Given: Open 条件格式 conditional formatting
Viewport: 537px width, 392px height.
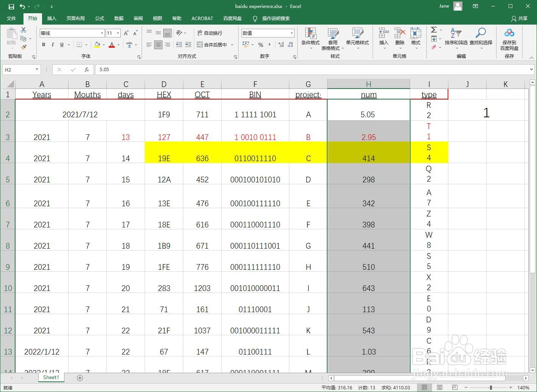Looking at the screenshot, I should [x=311, y=39].
